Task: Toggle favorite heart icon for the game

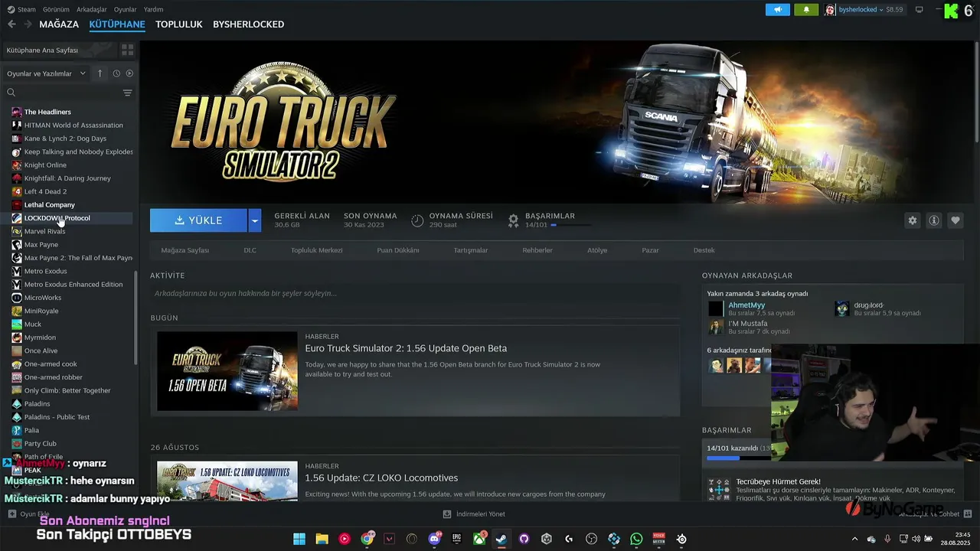Action: coord(955,220)
